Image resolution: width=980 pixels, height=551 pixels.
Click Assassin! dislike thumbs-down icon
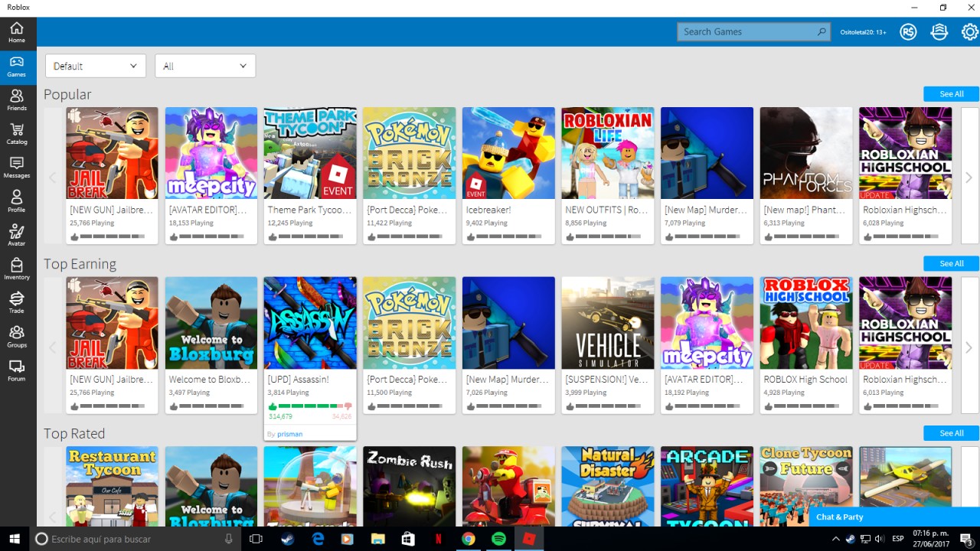point(348,406)
